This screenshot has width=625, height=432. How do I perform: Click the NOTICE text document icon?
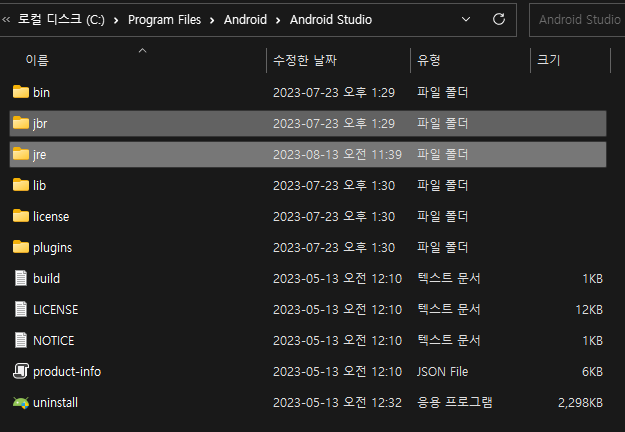21,340
